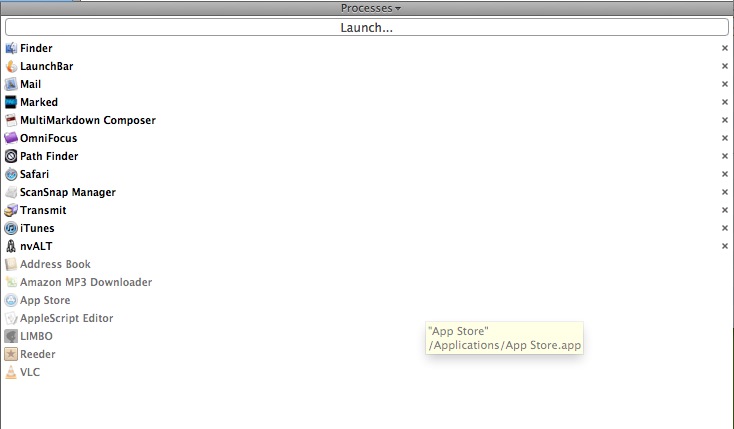Open the Processes dropdown header
This screenshot has width=734, height=429.
click(x=370, y=8)
